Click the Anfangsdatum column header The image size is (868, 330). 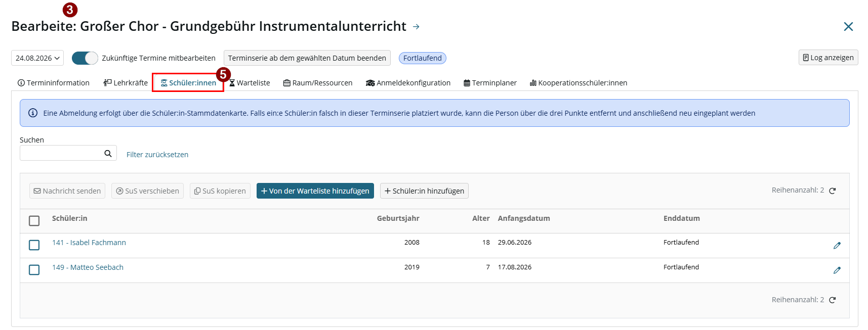point(524,218)
